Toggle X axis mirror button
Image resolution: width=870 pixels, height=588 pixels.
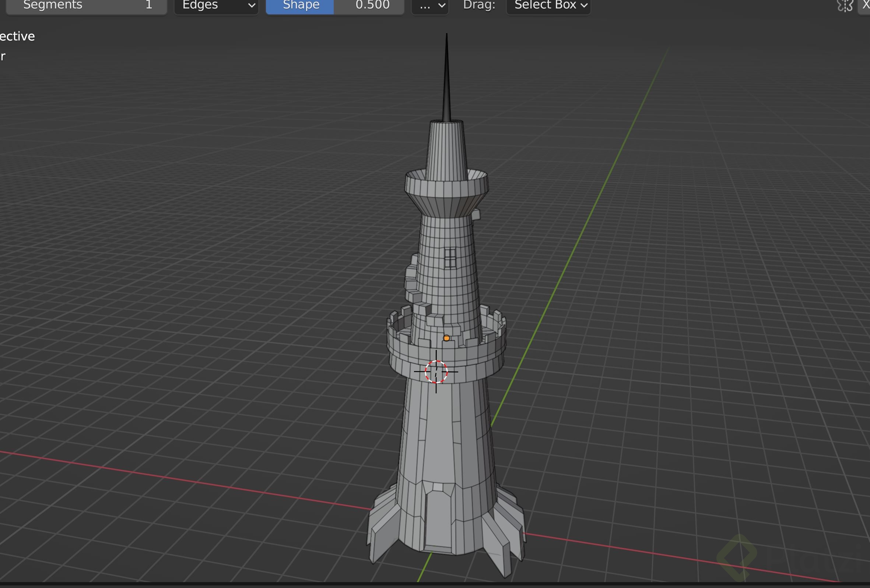(x=866, y=5)
